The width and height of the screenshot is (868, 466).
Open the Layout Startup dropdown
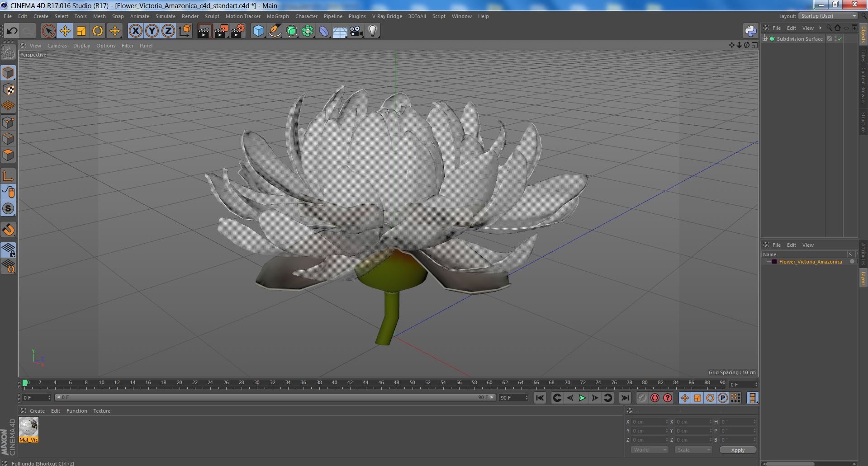point(828,16)
